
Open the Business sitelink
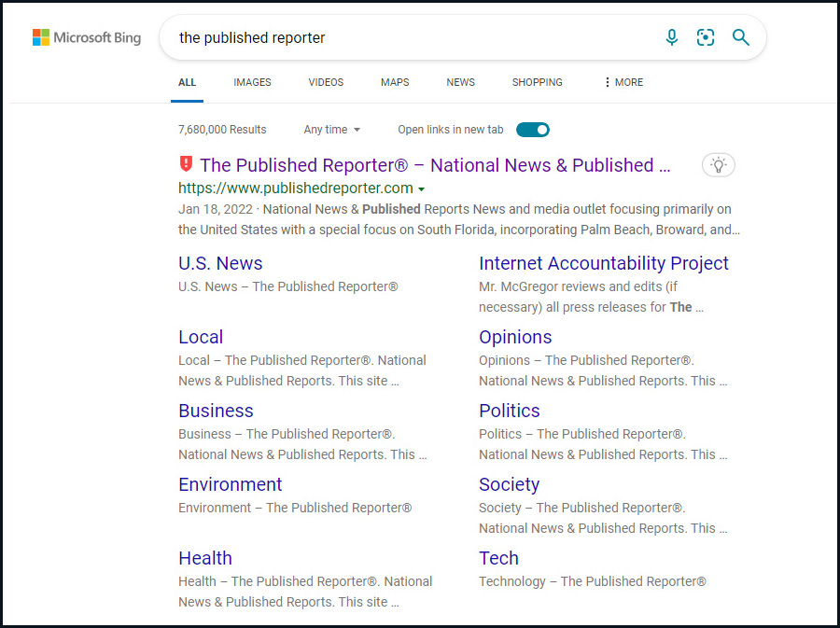[216, 411]
